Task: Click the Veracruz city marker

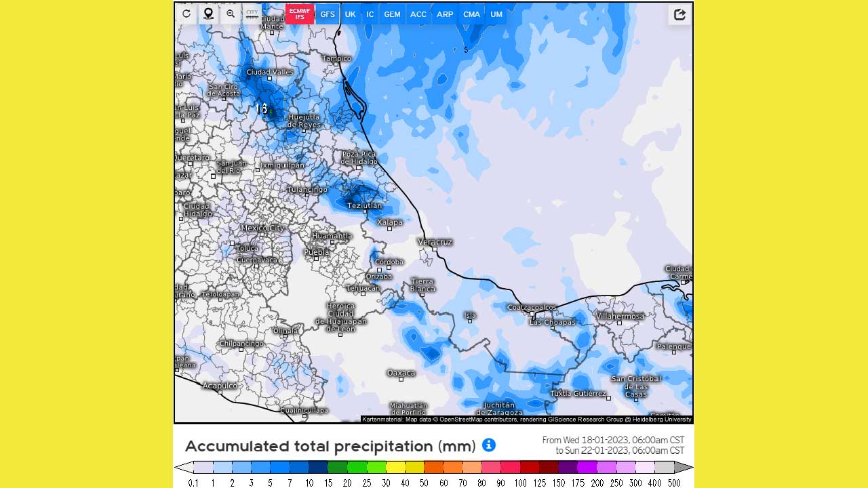Action: (435, 249)
